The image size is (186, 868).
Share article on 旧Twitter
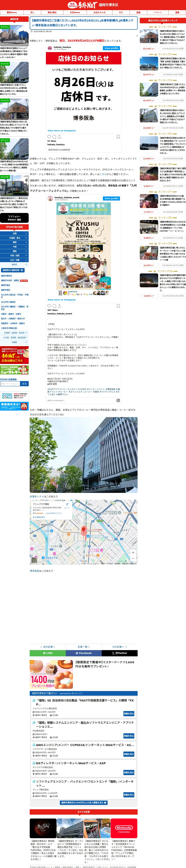[120, 653]
